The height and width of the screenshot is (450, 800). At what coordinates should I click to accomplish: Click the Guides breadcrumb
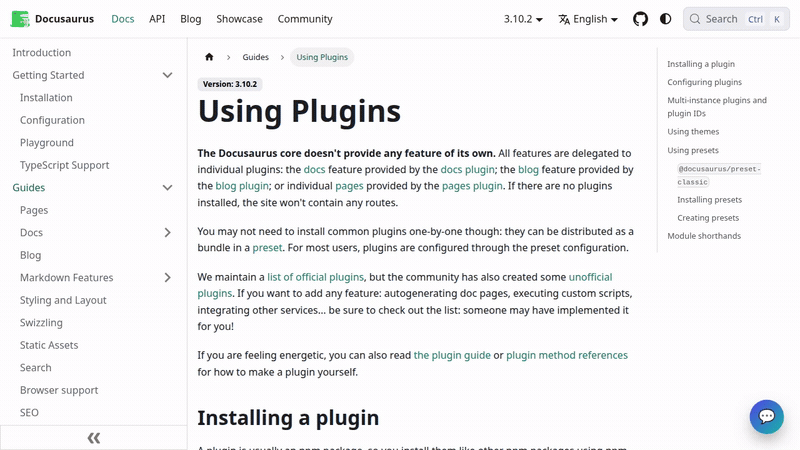(x=256, y=57)
